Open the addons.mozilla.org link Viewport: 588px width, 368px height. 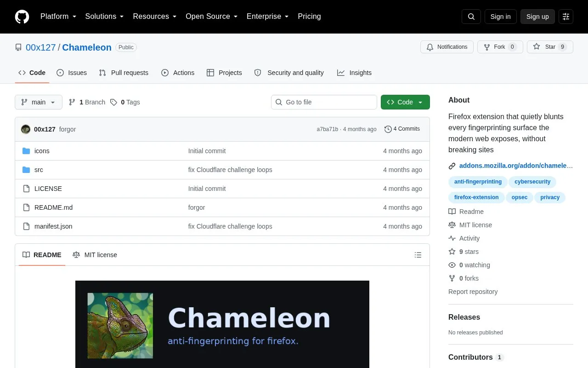coord(516,166)
